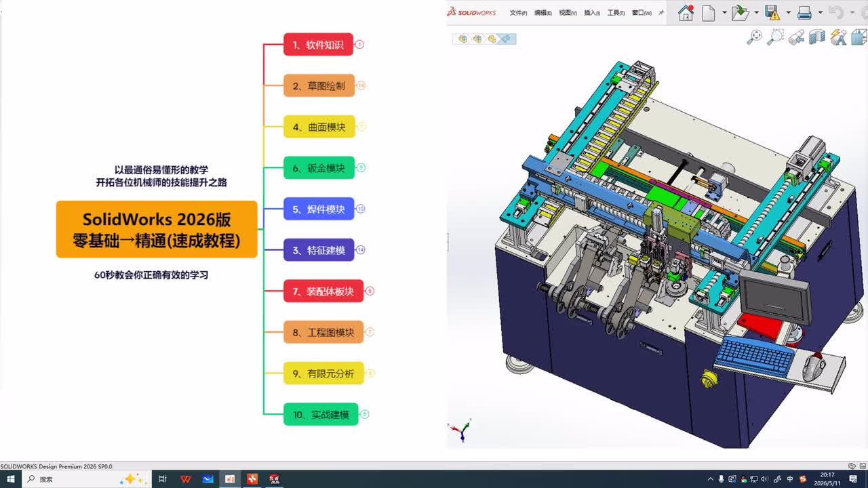Click the first configuration cube icon
This screenshot has width=868, height=488.
click(463, 39)
